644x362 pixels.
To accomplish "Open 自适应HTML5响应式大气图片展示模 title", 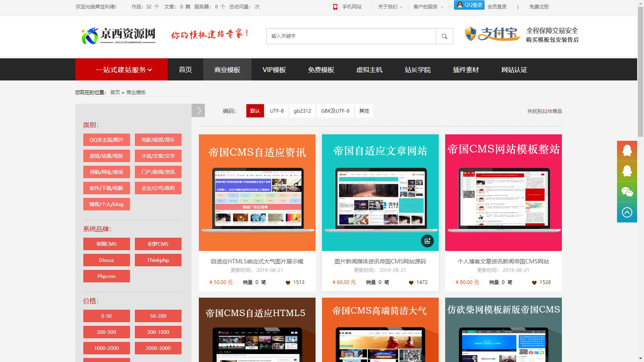I will [257, 261].
